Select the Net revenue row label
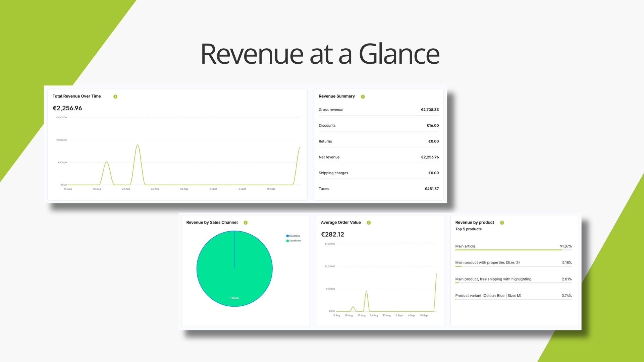 pyautogui.click(x=329, y=157)
